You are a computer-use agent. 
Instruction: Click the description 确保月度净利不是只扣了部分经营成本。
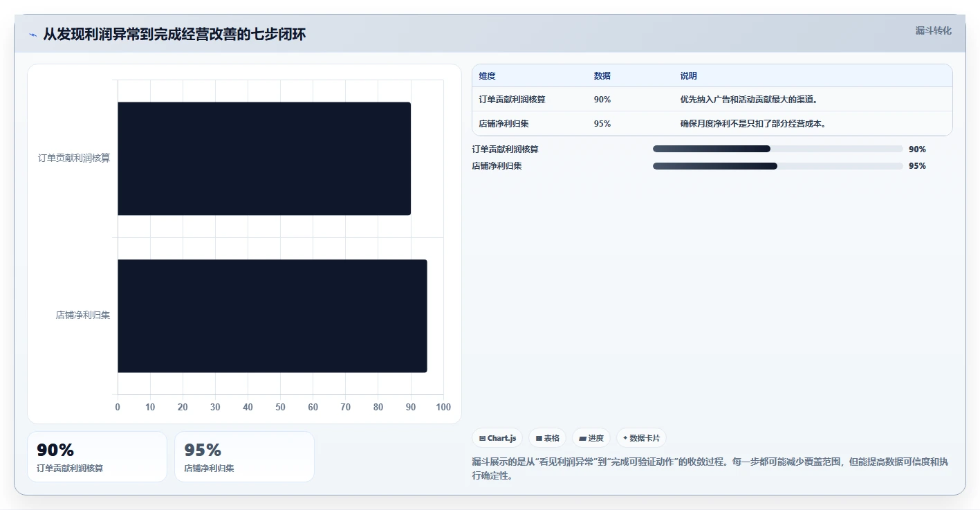coord(753,124)
